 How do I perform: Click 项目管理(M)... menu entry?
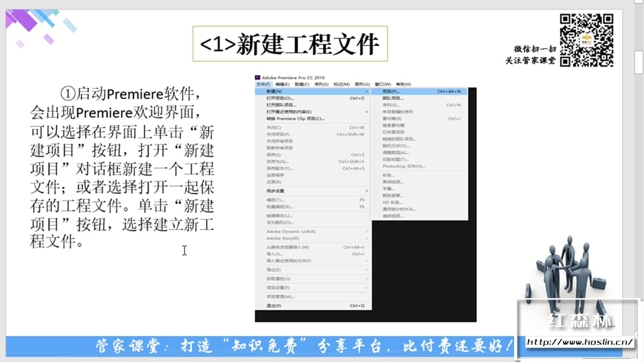coord(313,297)
